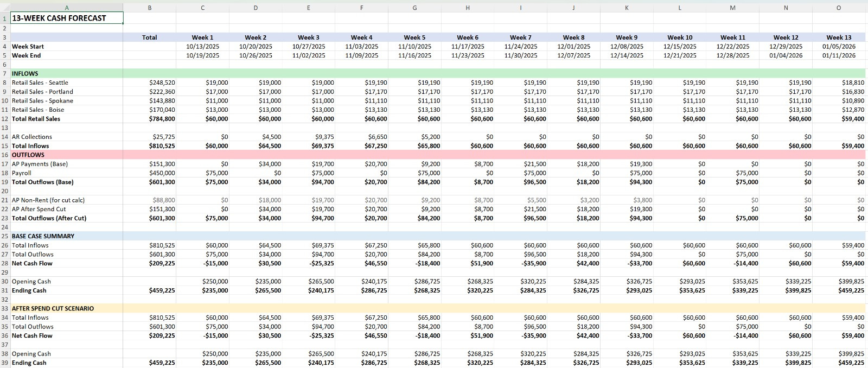Click AR Collections Week 3 $9,375 cell

coord(309,137)
